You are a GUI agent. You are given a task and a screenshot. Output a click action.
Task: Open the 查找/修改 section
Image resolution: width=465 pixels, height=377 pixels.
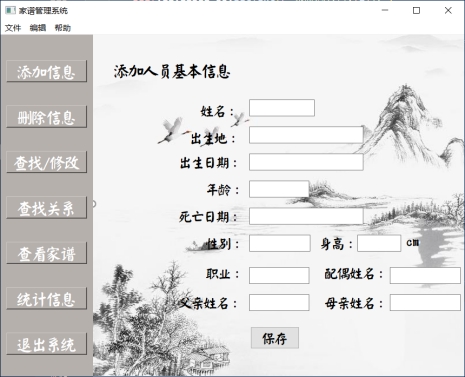coord(47,162)
